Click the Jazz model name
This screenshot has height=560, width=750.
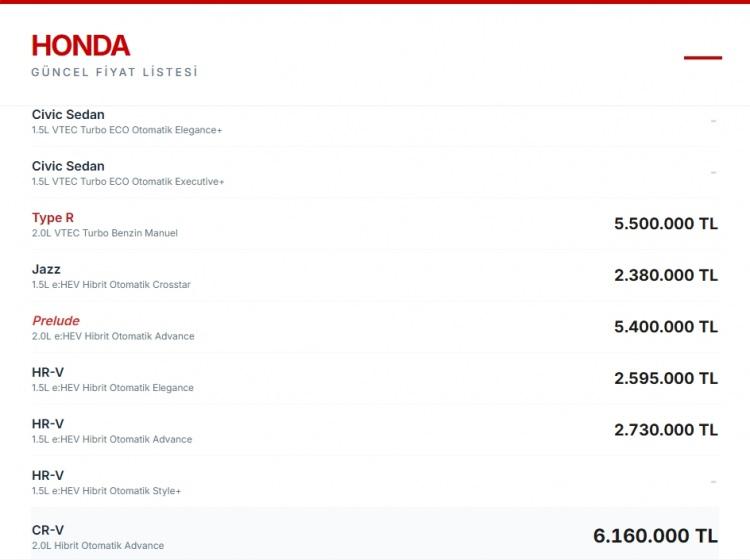point(46,269)
